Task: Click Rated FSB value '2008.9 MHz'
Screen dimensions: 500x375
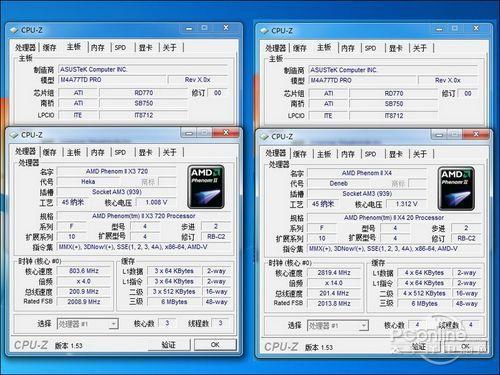Action: 84,302
